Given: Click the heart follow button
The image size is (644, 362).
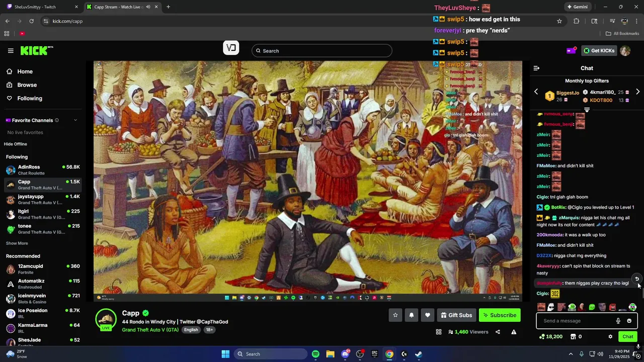Looking at the screenshot, I should (428, 315).
